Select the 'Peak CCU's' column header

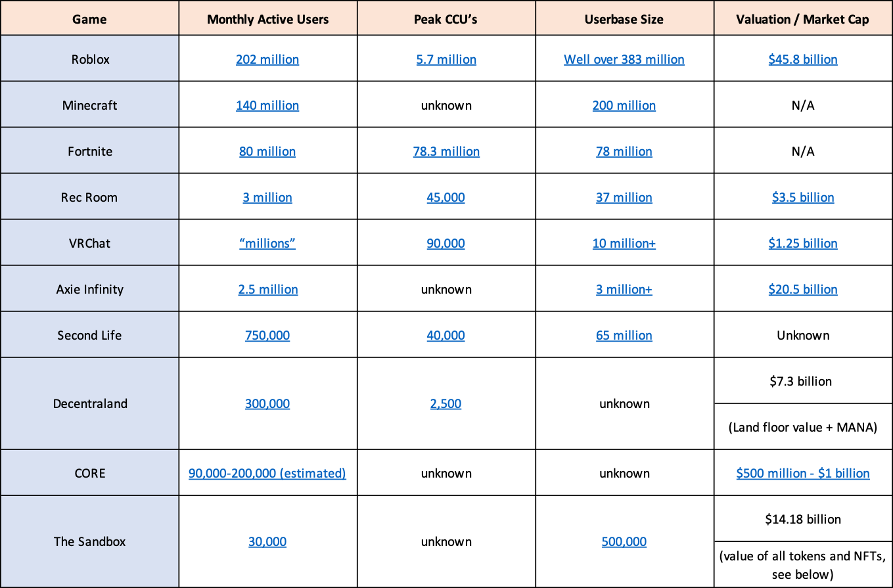click(x=446, y=19)
